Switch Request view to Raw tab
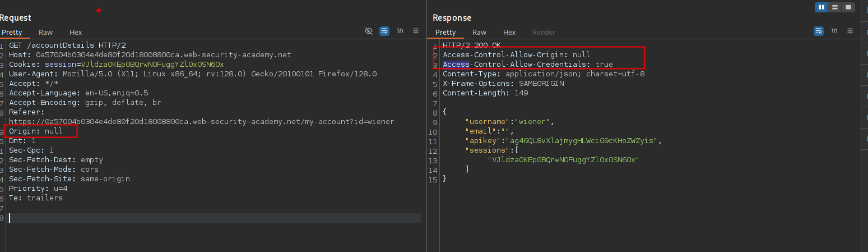The height and width of the screenshot is (252, 868). (46, 33)
